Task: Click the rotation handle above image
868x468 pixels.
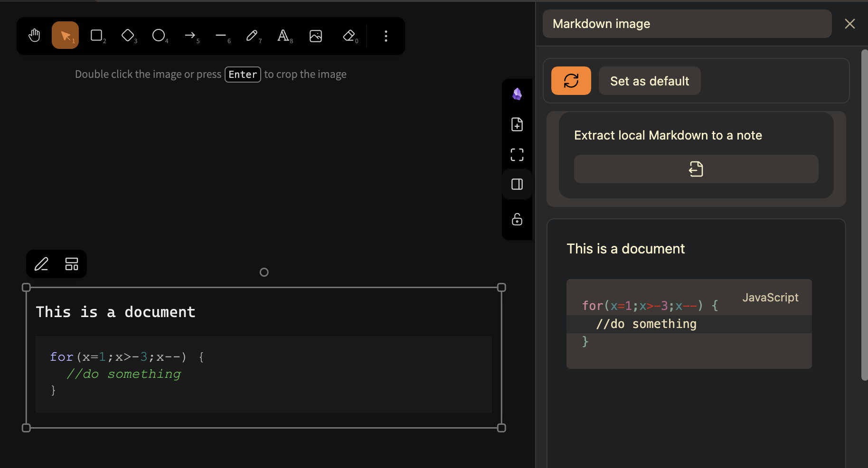Action: [x=264, y=272]
